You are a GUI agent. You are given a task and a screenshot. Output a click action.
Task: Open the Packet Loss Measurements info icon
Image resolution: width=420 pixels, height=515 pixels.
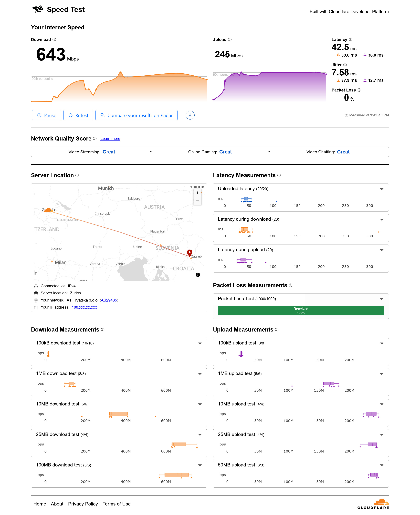tap(291, 285)
